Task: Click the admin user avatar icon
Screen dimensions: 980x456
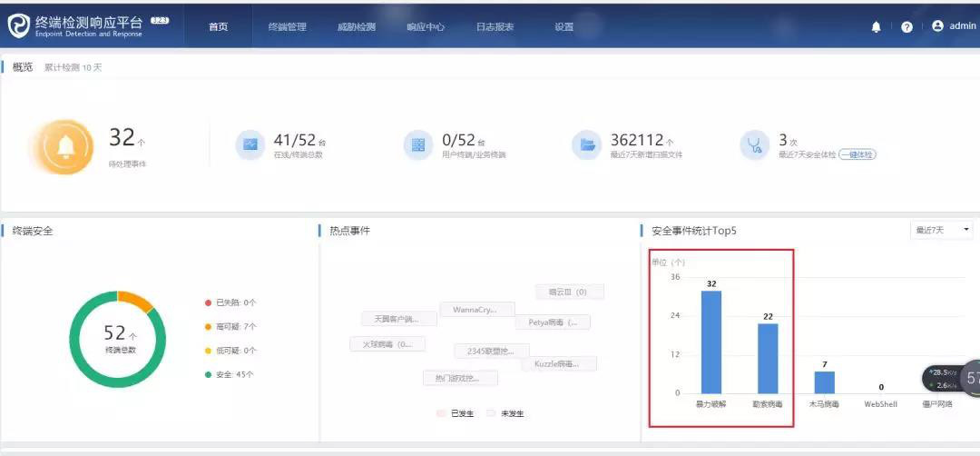Action: pyautogui.click(x=937, y=26)
